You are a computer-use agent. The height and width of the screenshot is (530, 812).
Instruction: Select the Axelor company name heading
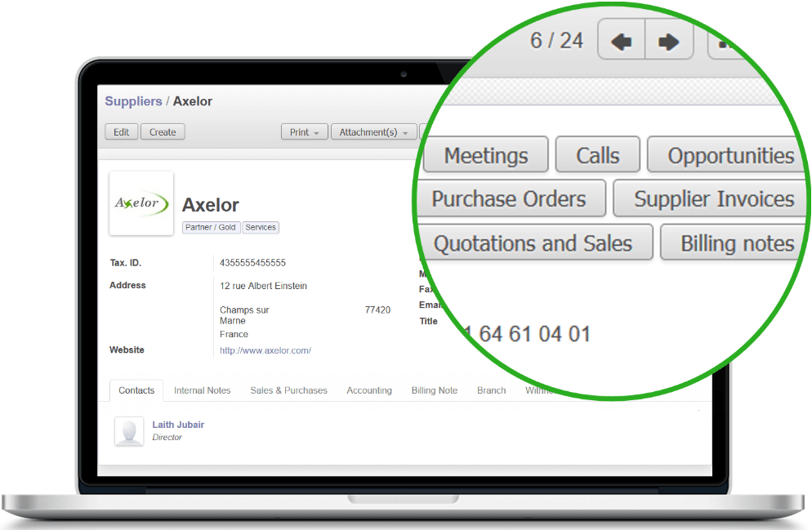210,205
